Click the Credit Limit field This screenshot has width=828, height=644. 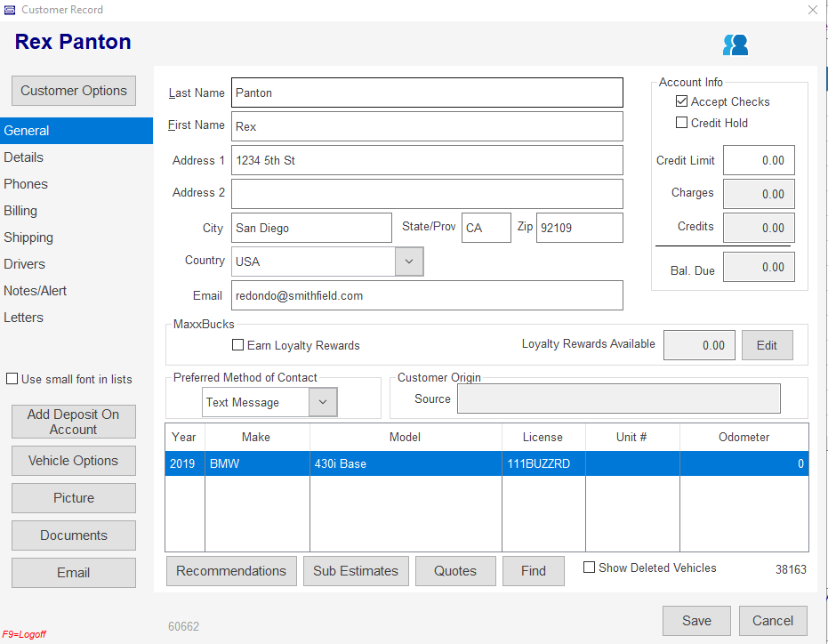pyautogui.click(x=759, y=160)
